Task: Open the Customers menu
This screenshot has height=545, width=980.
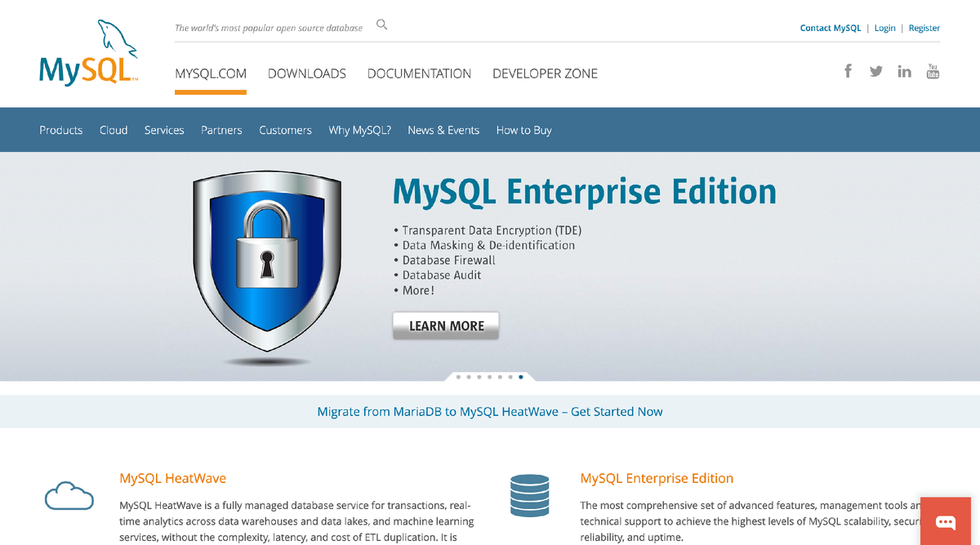Action: pyautogui.click(x=285, y=130)
